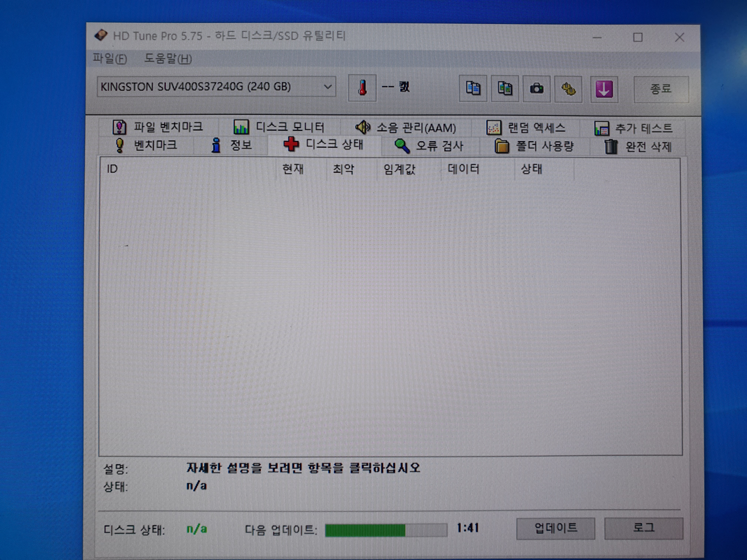This screenshot has height=560, width=747.
Task: Switch to the 폴더 사용량 tab
Action: 534,146
